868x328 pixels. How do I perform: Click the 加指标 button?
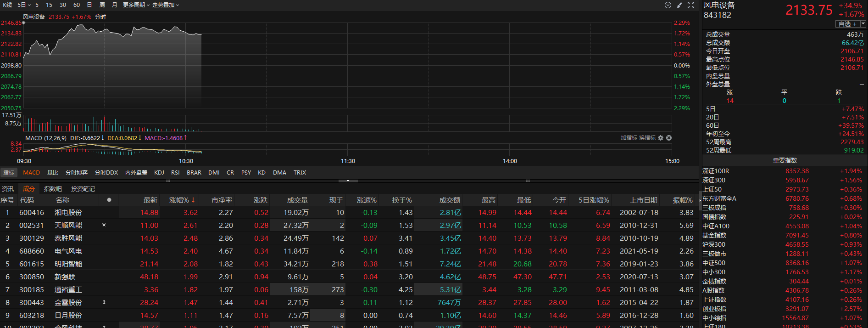tap(629, 138)
